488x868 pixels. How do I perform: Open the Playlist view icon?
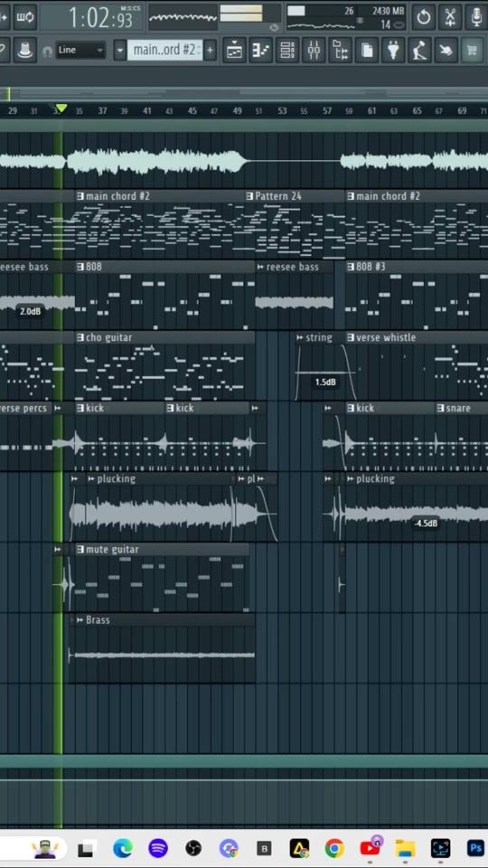[x=234, y=51]
